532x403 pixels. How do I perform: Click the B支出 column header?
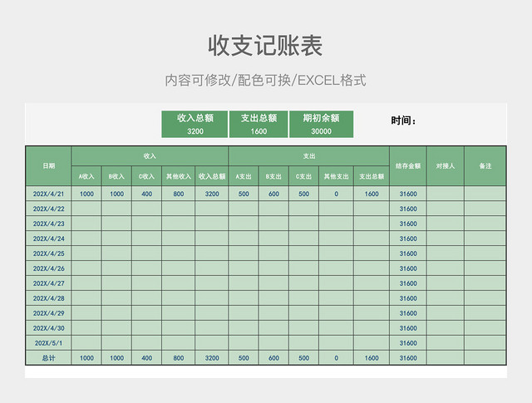[273, 176]
